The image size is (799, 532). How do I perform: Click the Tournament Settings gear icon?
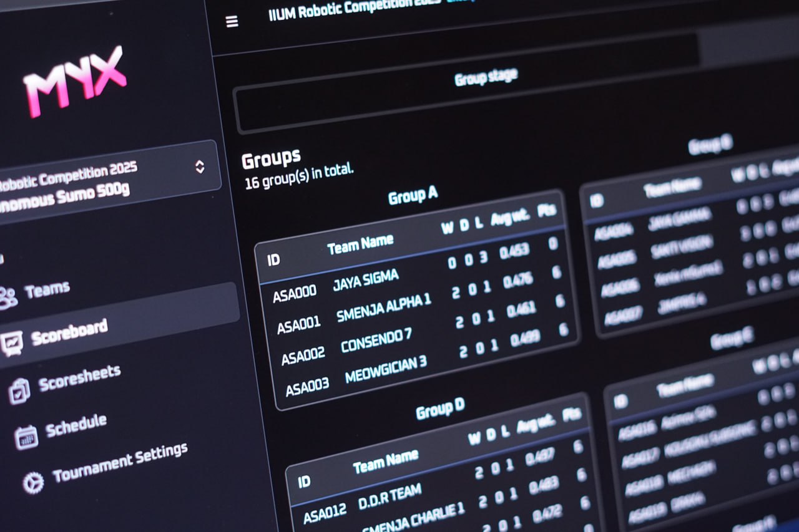click(33, 483)
